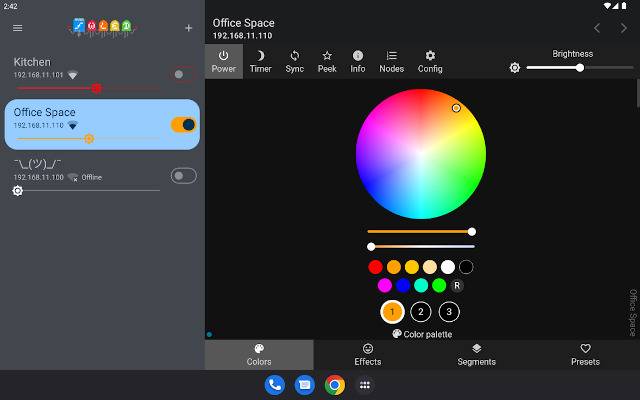The image size is (640, 400).
Task: Adjust the white temperature slider
Action: point(421,247)
